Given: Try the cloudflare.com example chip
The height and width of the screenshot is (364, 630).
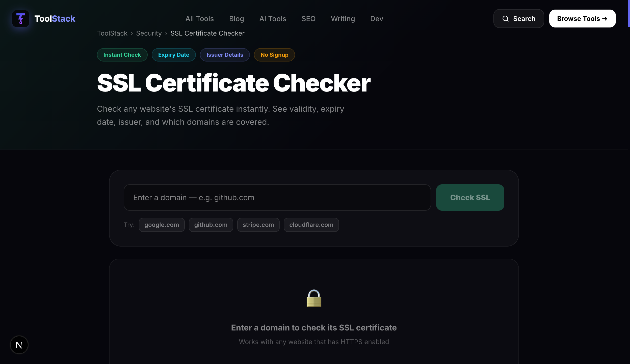Looking at the screenshot, I should (x=311, y=225).
